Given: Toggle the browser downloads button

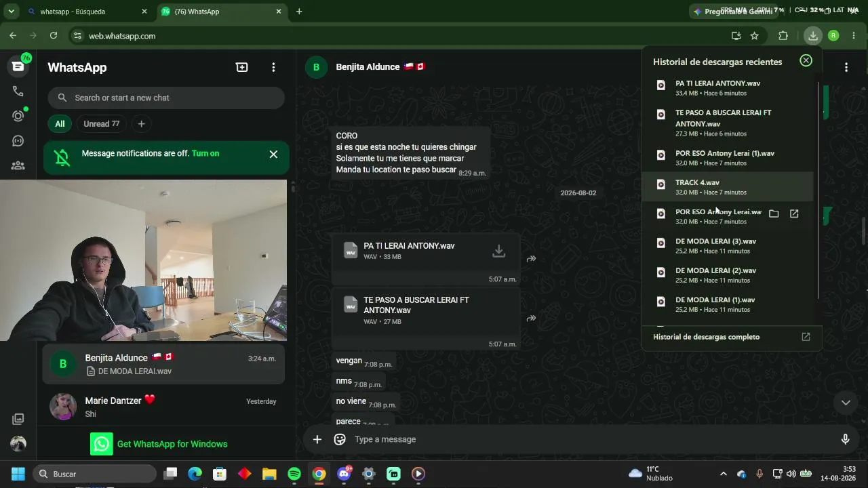Looking at the screenshot, I should [x=813, y=36].
